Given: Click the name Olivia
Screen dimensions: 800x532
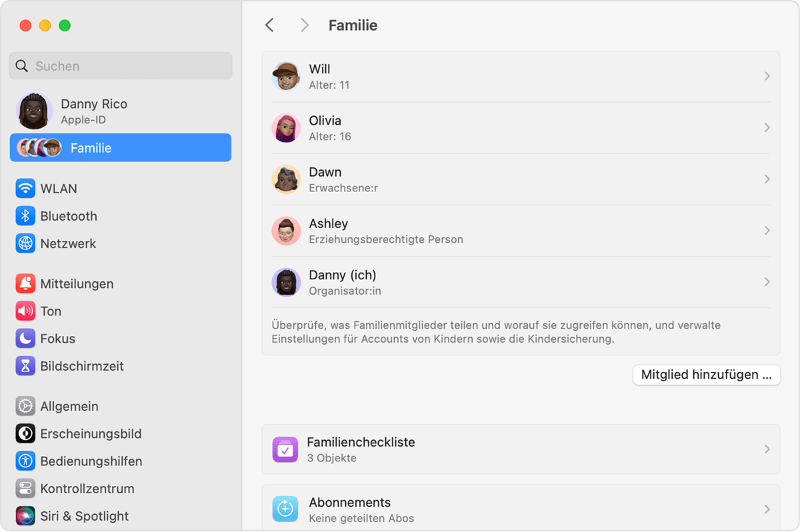Looking at the screenshot, I should coord(325,121).
